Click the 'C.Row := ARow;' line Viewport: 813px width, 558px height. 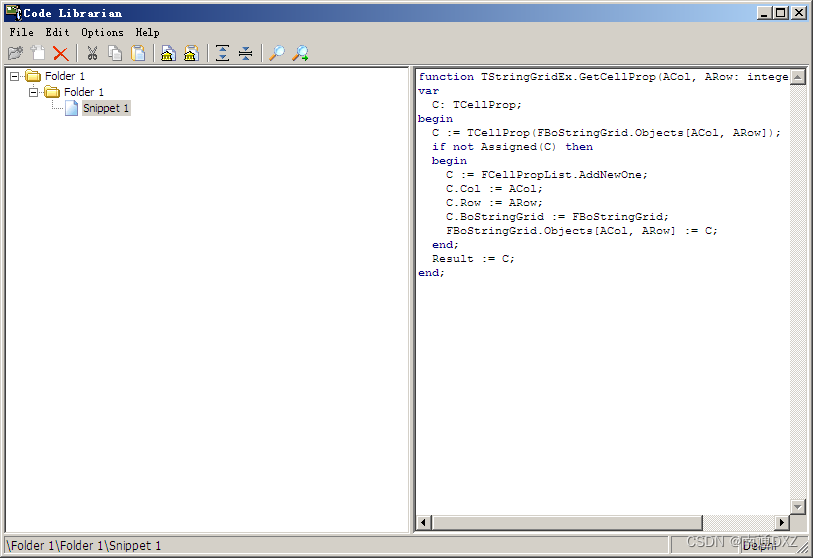(494, 203)
